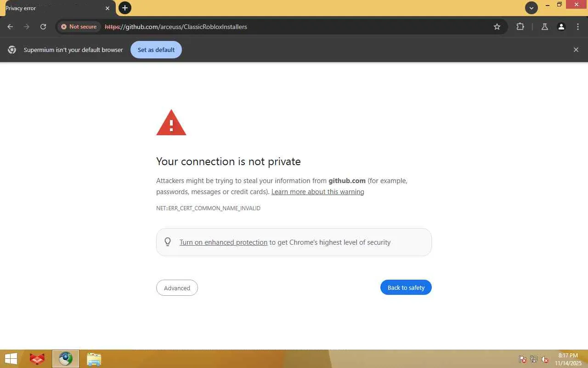Click the Supermium logo in the infobar

12,50
